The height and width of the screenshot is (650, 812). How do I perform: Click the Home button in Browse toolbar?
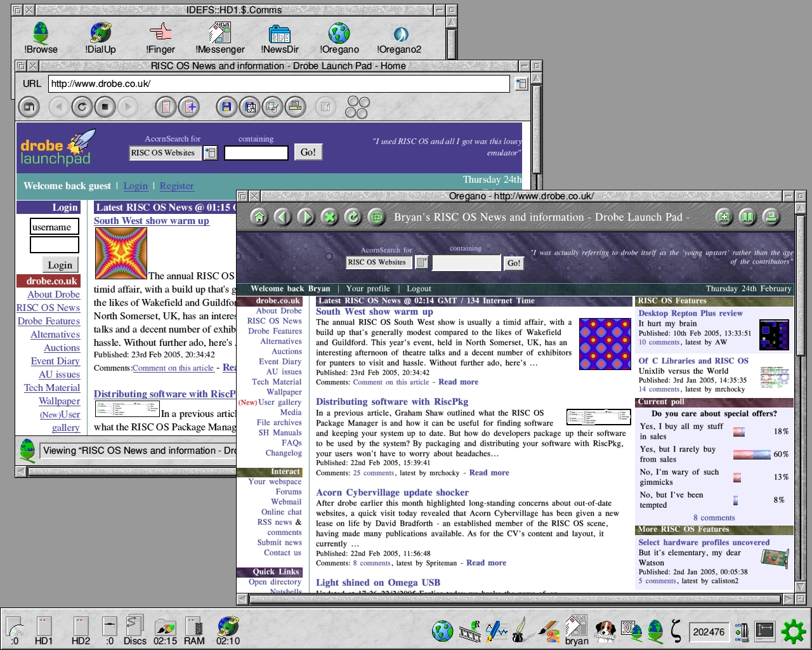click(x=29, y=107)
